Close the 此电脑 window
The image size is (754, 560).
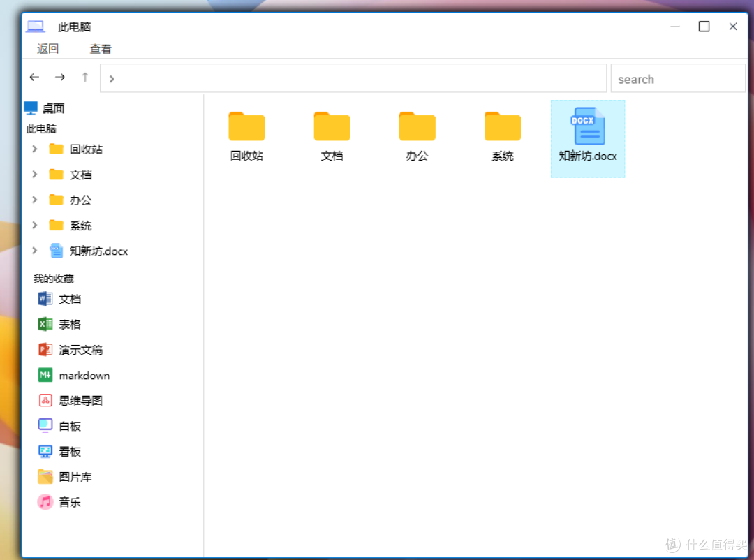tap(733, 27)
